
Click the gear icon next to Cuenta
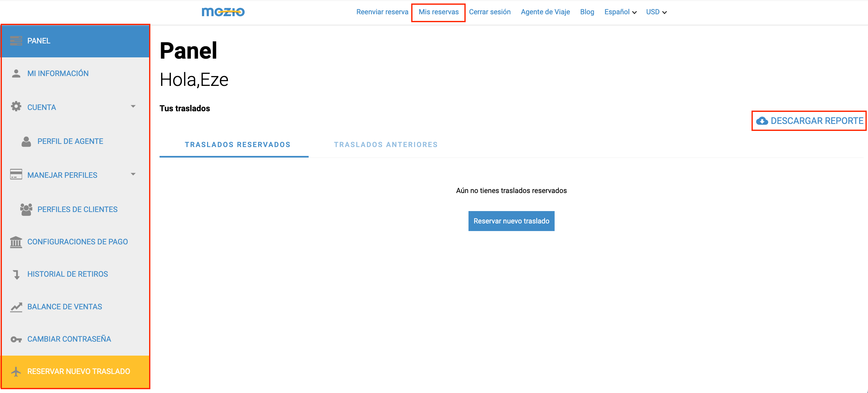point(16,106)
